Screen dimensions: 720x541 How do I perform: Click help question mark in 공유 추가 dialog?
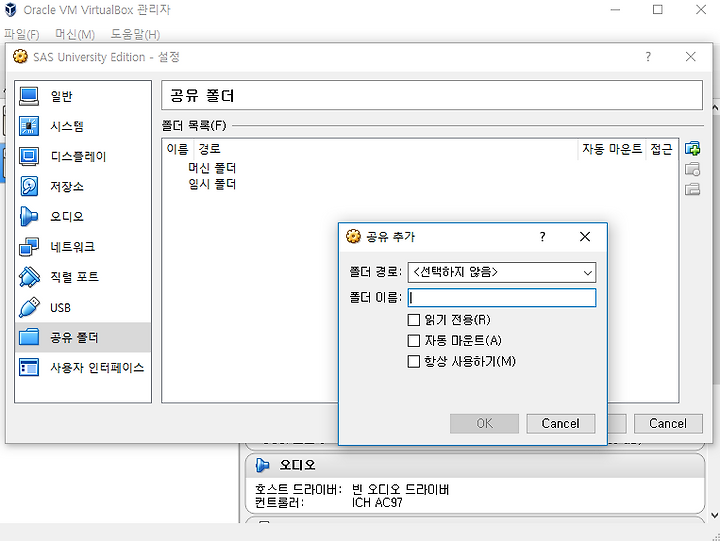(x=542, y=237)
